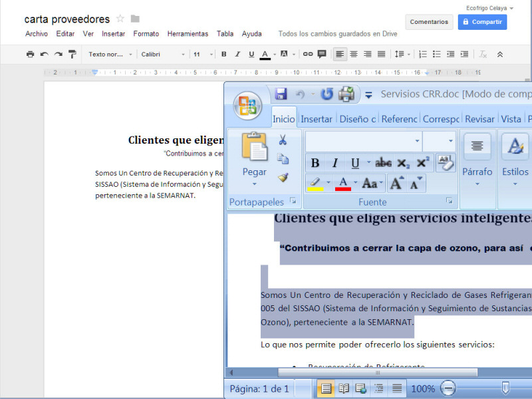Open font size 11 dropdown in Docs
This screenshot has height=399, width=532.
203,55
